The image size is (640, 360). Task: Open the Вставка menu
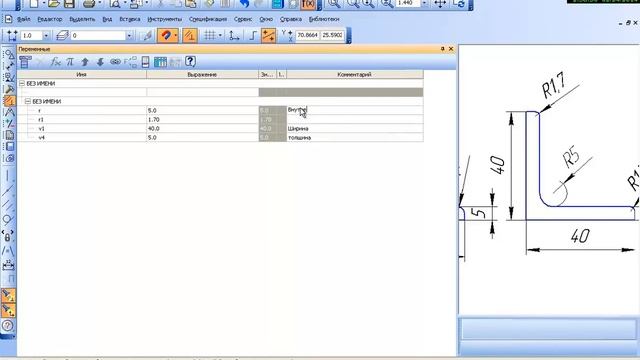coord(130,19)
